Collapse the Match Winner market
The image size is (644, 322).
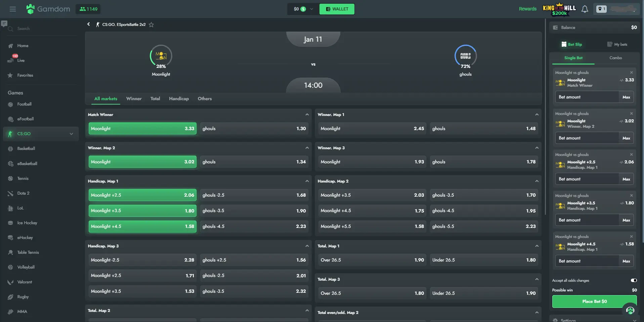[307, 115]
